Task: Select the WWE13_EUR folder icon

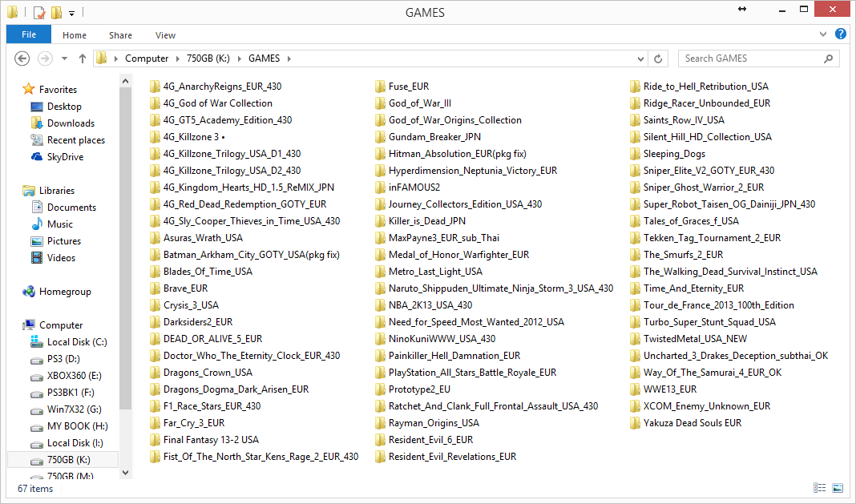Action: pos(635,389)
